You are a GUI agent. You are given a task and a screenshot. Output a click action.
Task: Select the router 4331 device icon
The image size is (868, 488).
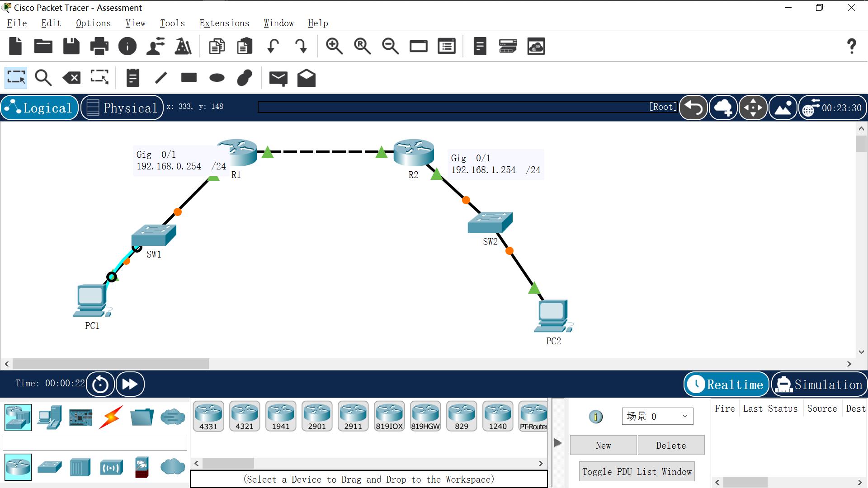pyautogui.click(x=209, y=415)
